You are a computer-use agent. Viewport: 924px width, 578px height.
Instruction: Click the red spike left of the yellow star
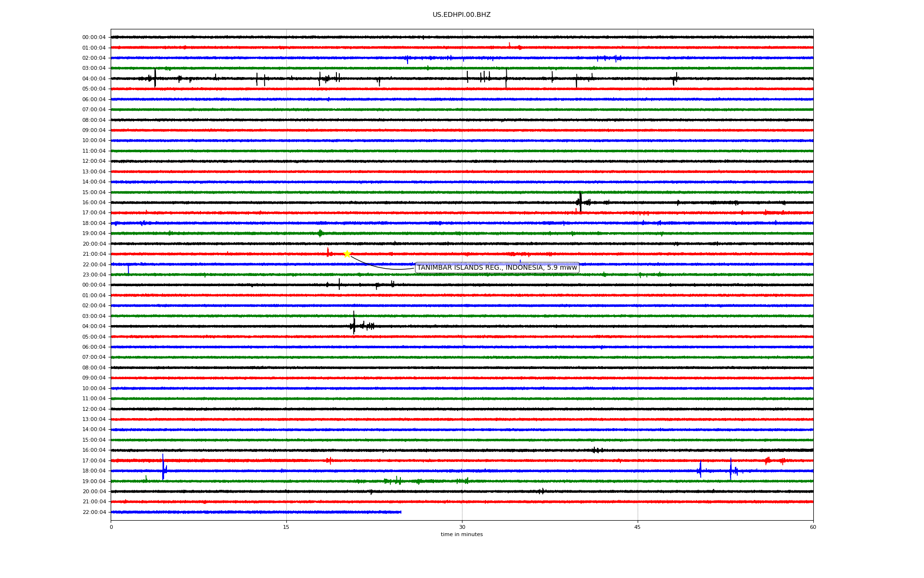pyautogui.click(x=328, y=252)
